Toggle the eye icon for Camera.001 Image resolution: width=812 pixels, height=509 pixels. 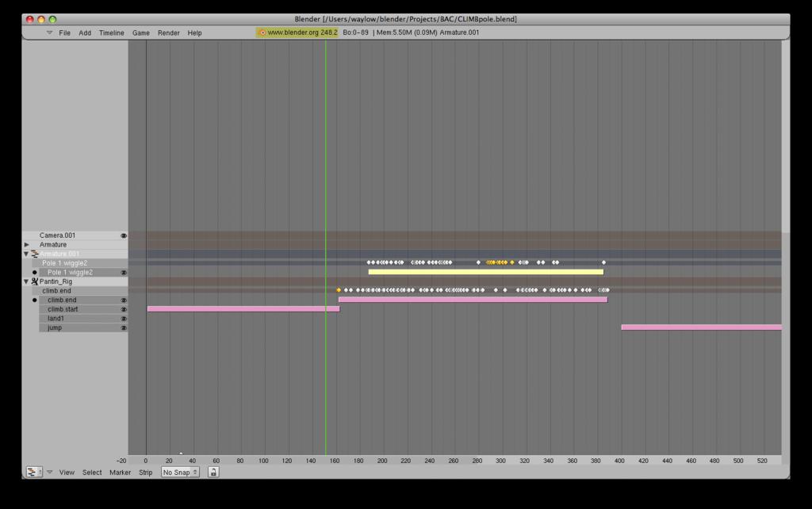(124, 235)
